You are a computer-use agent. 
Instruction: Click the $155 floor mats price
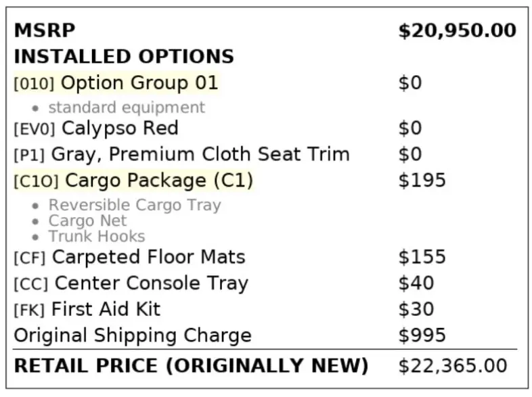[x=422, y=257]
